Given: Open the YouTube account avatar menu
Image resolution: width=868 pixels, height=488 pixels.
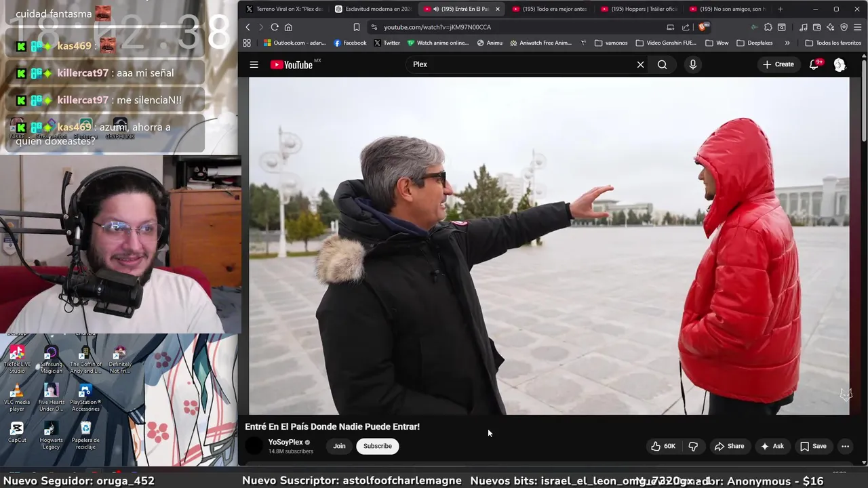Looking at the screenshot, I should tap(840, 64).
